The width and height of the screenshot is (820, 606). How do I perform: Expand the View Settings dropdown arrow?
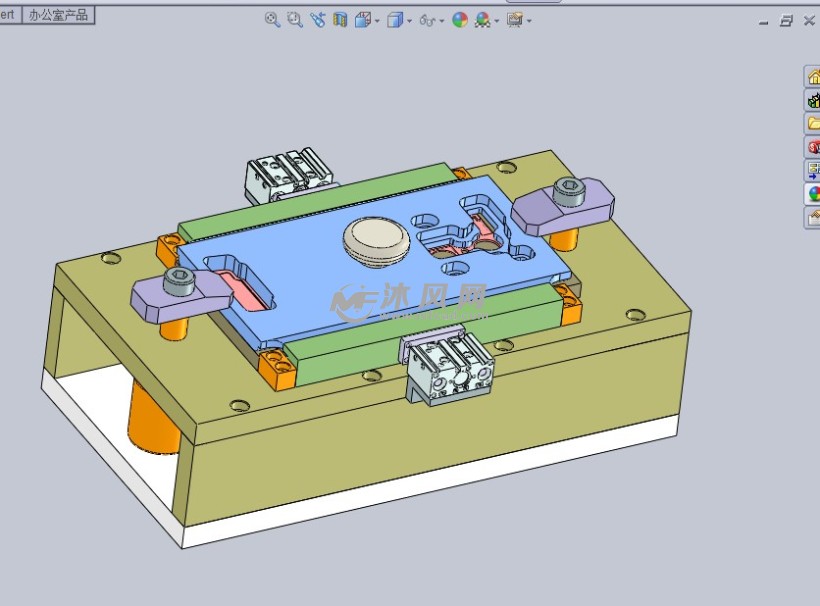[x=529, y=21]
